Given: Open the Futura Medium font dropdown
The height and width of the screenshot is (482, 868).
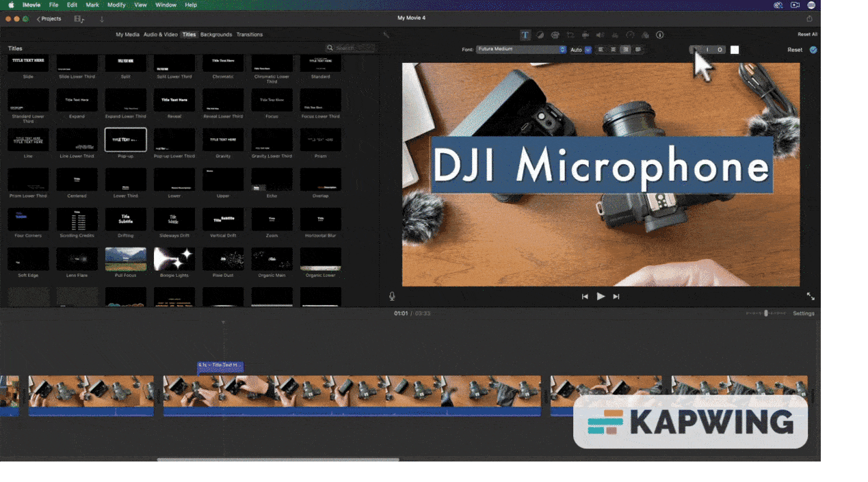Looking at the screenshot, I should coord(521,50).
